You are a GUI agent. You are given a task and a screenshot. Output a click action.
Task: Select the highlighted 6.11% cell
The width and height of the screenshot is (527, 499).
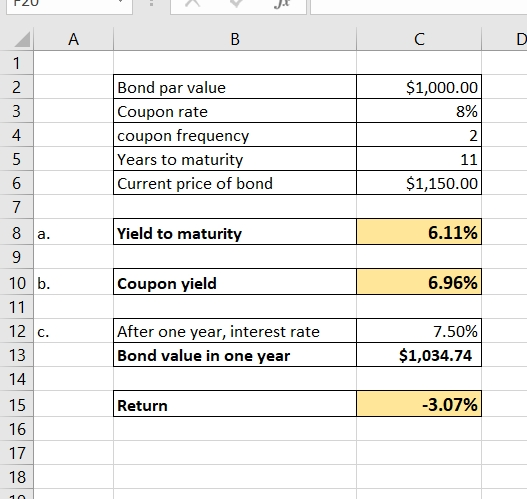(419, 232)
